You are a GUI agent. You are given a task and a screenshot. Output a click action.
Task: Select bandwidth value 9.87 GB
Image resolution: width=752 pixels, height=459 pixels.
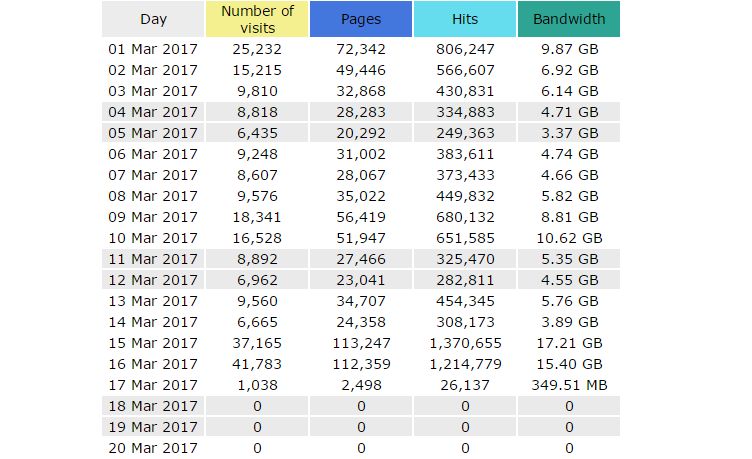[x=569, y=49]
